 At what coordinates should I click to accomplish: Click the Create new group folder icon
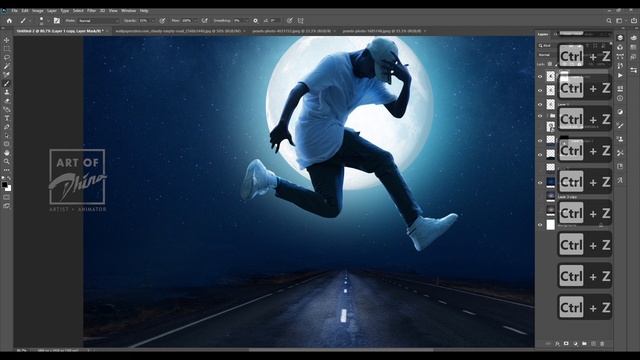584,344
